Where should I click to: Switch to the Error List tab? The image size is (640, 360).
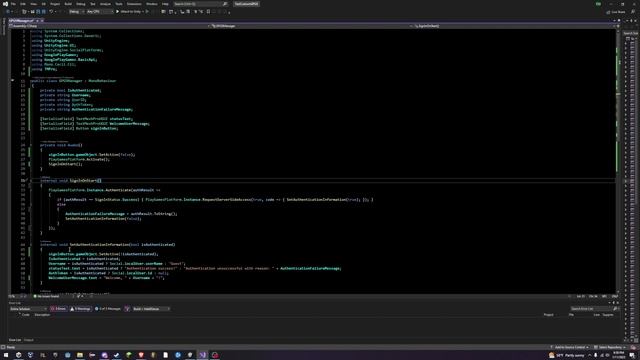point(15,340)
